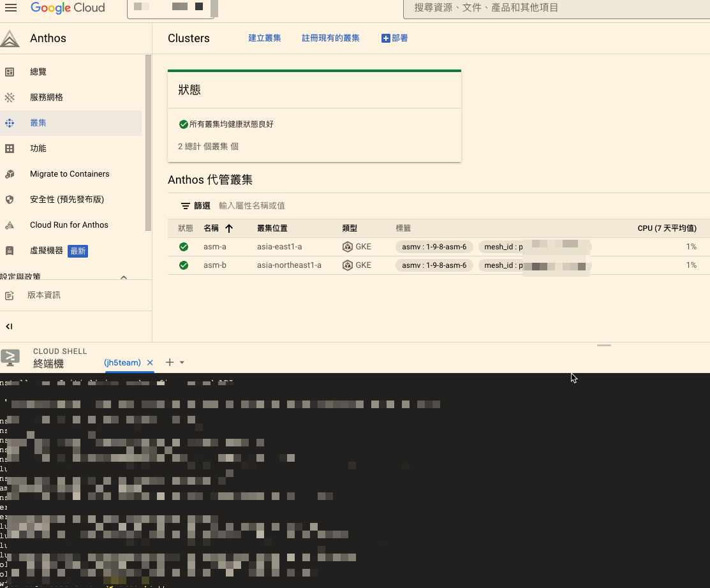
Task: Click the 版本資訊 release notes icon
Action: (10, 295)
